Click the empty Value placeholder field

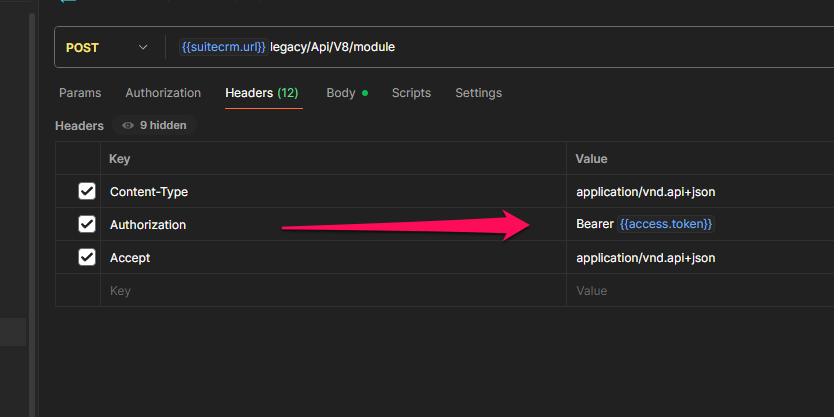700,291
